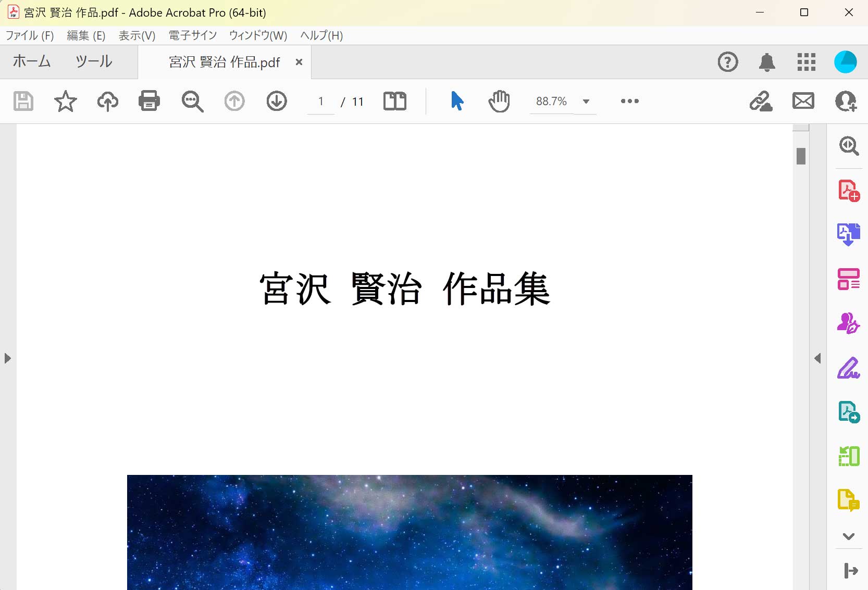Add file to starred with star icon

(x=66, y=101)
